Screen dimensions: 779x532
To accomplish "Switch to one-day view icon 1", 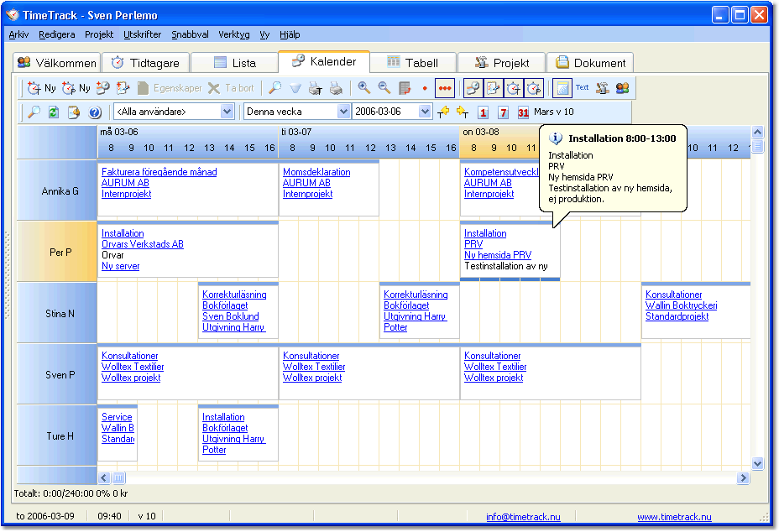I will click(x=483, y=112).
